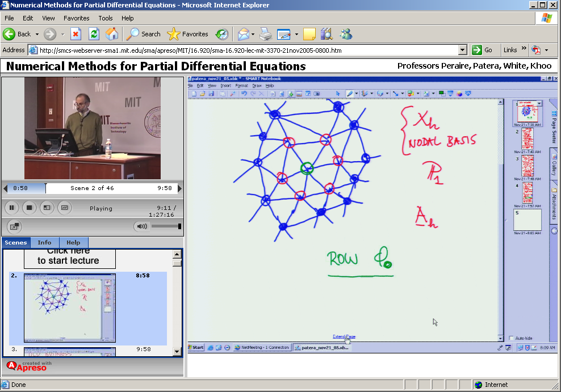This screenshot has height=392, width=561.
Task: Click the browser Refresh icon
Action: [x=94, y=34]
